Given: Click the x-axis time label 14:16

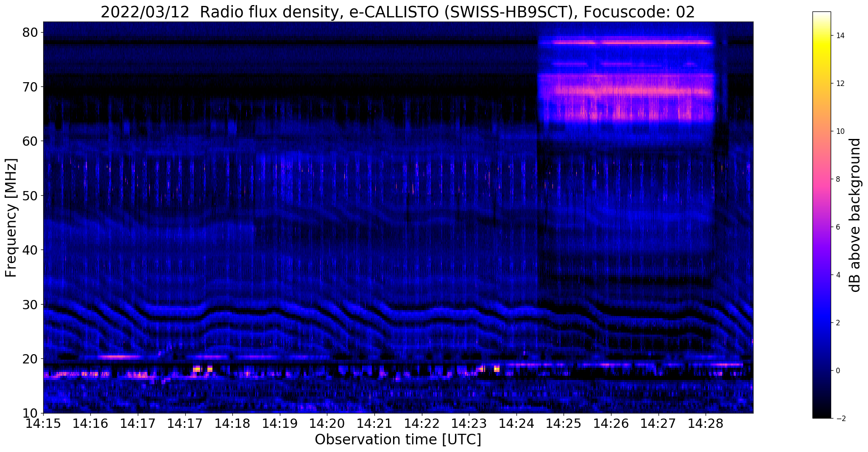Looking at the screenshot, I should pyautogui.click(x=90, y=424).
